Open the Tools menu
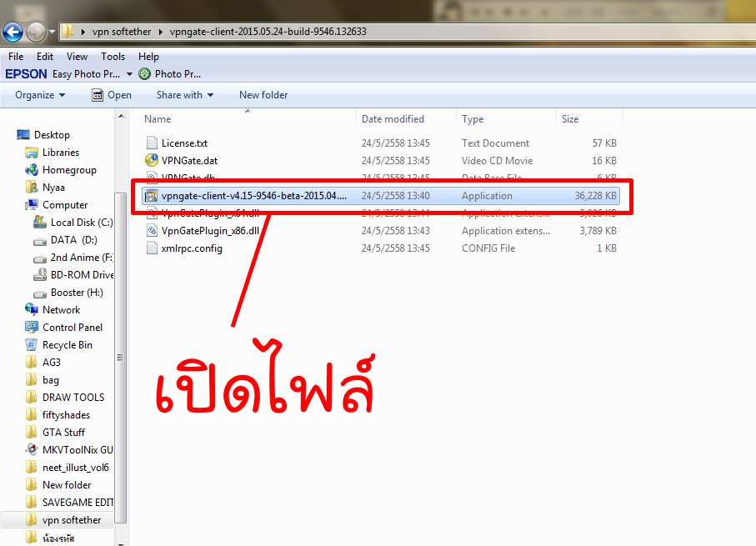Image resolution: width=756 pixels, height=546 pixels. (x=113, y=57)
